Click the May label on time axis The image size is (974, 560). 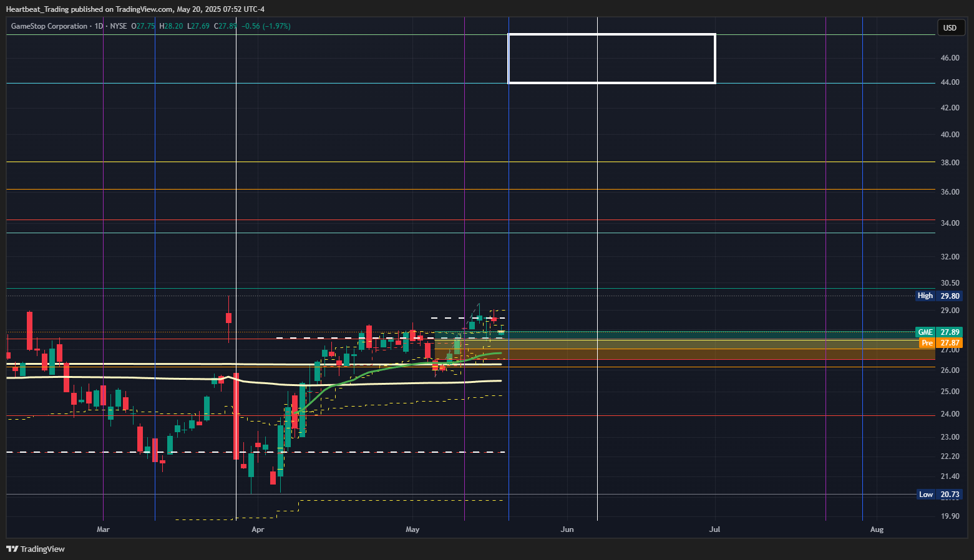click(412, 529)
